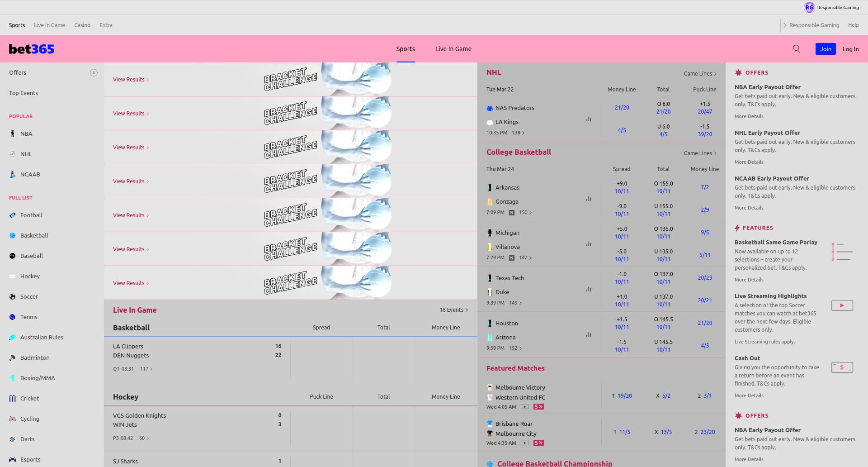Click live stream icon for Melbourne Victory match
868x467 pixels.
(x=524, y=407)
